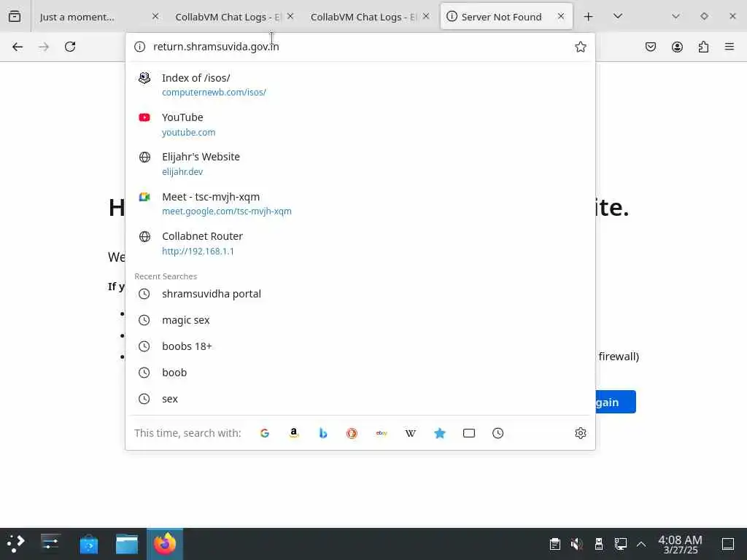
Task: Select the Server Not Found tab
Action: (506, 17)
